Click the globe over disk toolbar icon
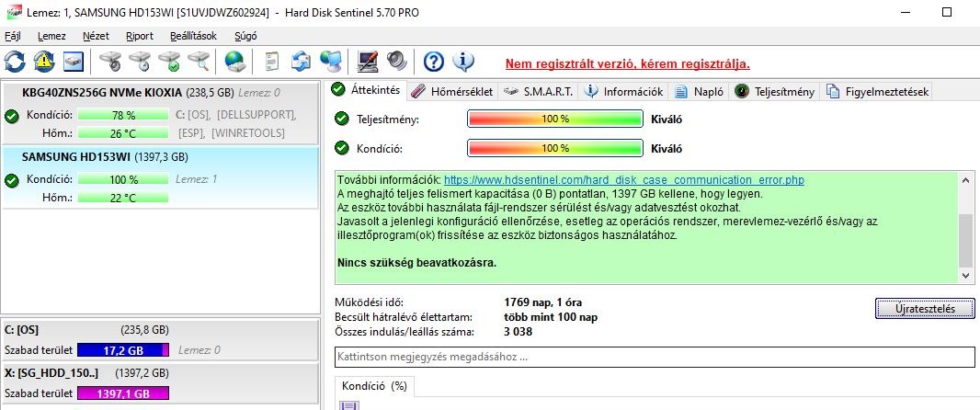Image resolution: width=980 pixels, height=410 pixels. (x=235, y=62)
